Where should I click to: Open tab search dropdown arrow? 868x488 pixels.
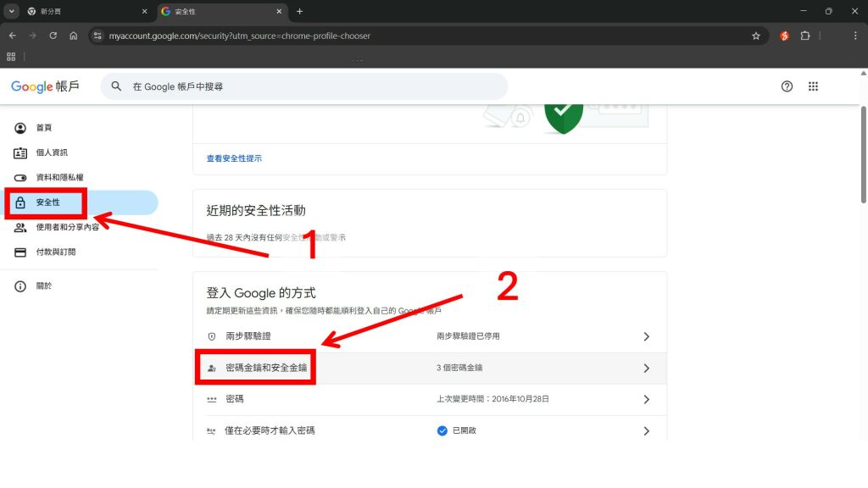click(x=12, y=11)
